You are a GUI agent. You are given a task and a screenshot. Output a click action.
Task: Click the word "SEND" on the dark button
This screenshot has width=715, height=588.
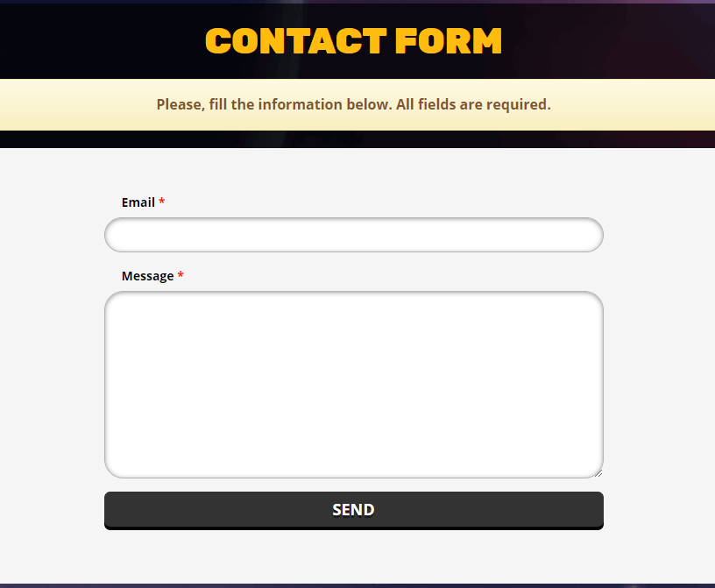click(x=353, y=510)
